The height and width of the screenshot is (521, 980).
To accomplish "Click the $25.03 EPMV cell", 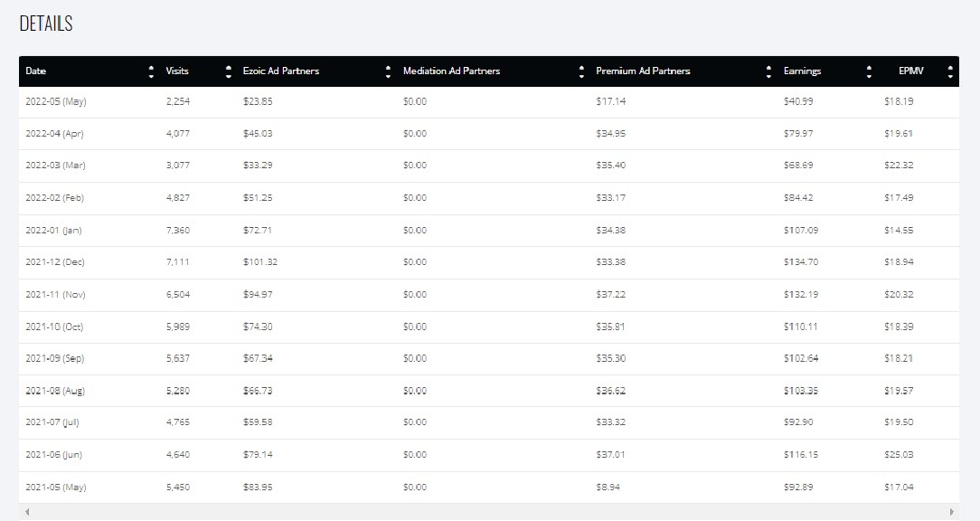I will (899, 455).
